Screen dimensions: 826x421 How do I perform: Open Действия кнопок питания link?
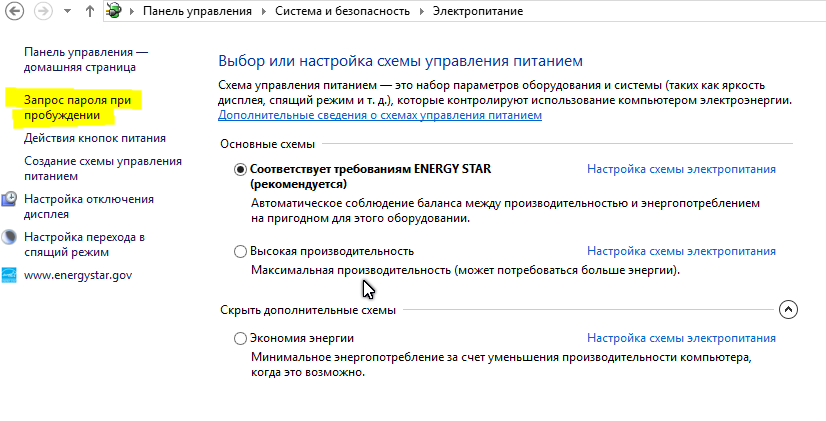point(95,138)
